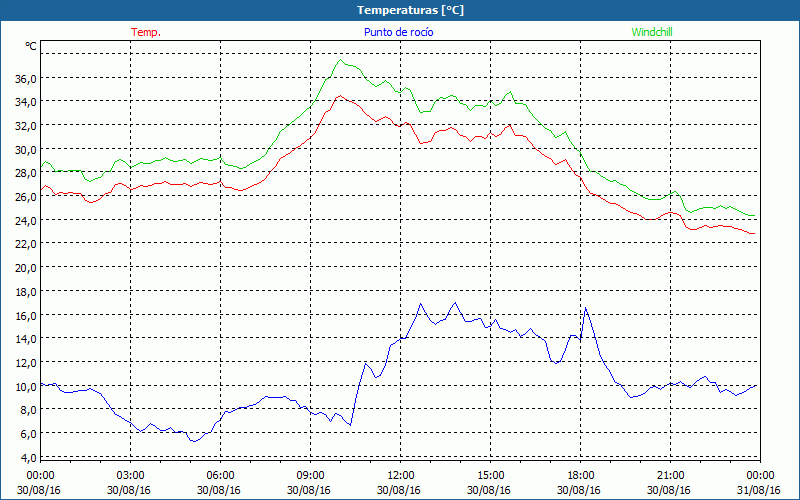The height and width of the screenshot is (500, 800).
Task: Click the 4,0 y-axis value
Action: click(28, 457)
